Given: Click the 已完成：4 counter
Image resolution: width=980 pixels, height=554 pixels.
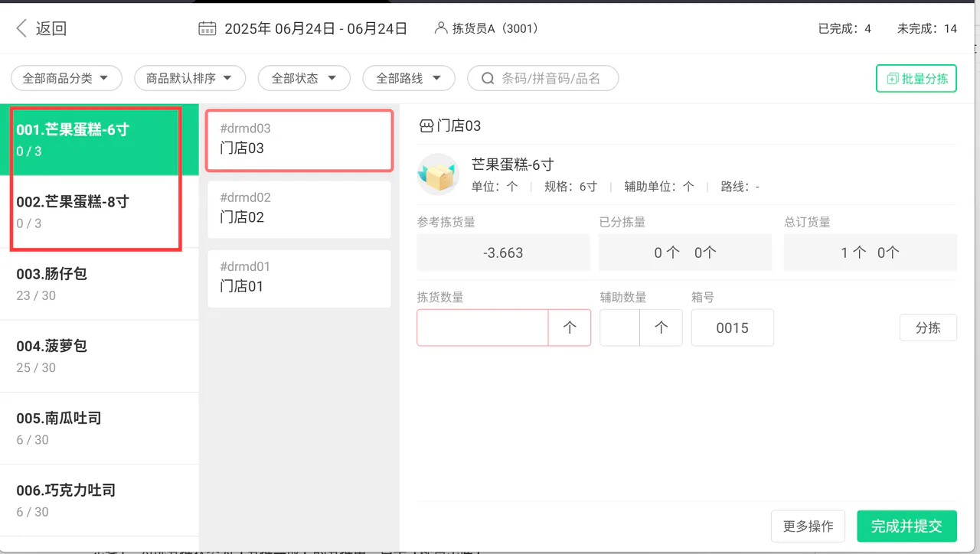Looking at the screenshot, I should [x=844, y=29].
